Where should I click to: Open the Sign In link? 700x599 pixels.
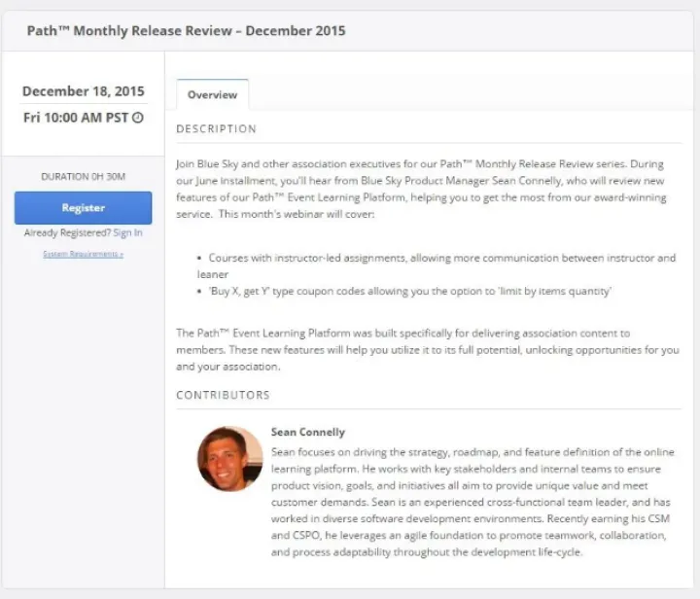127,232
